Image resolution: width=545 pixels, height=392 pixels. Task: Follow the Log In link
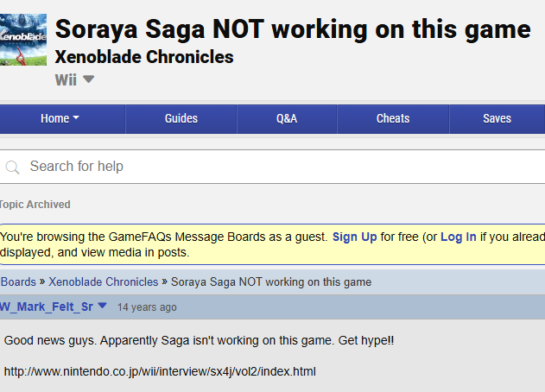458,237
